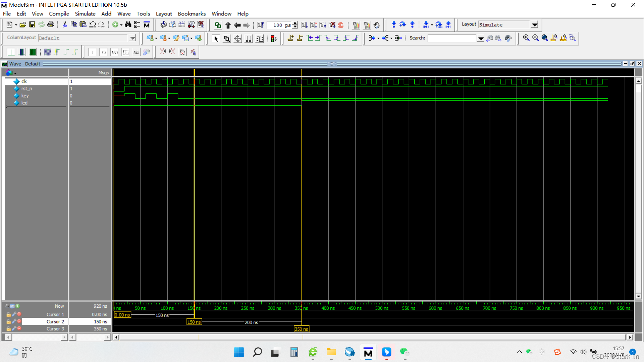Image resolution: width=644 pixels, height=362 pixels.
Task: Open the Add bookmark flag dropdown arrow
Action: click(156, 39)
